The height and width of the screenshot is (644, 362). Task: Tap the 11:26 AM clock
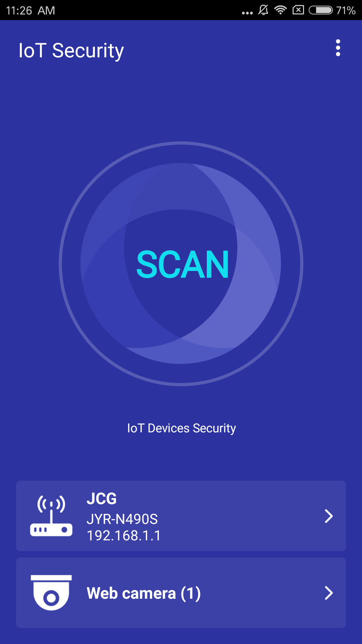pyautogui.click(x=31, y=10)
